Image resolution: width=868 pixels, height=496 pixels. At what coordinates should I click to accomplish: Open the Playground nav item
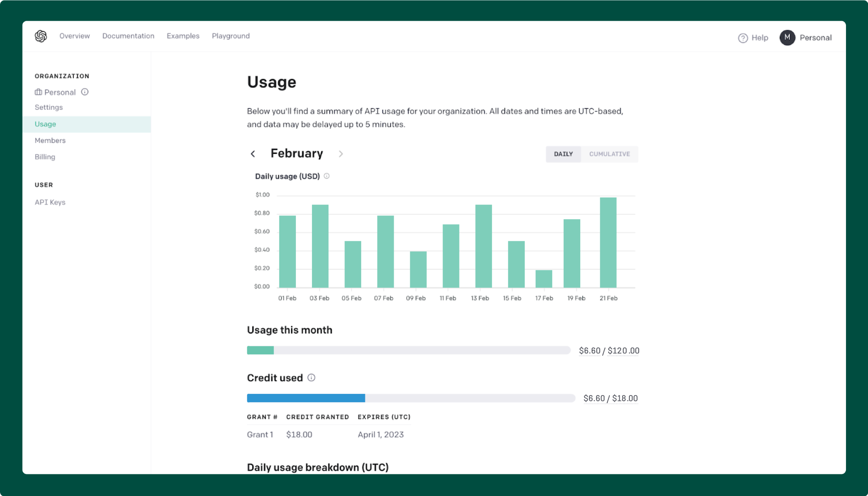tap(231, 36)
